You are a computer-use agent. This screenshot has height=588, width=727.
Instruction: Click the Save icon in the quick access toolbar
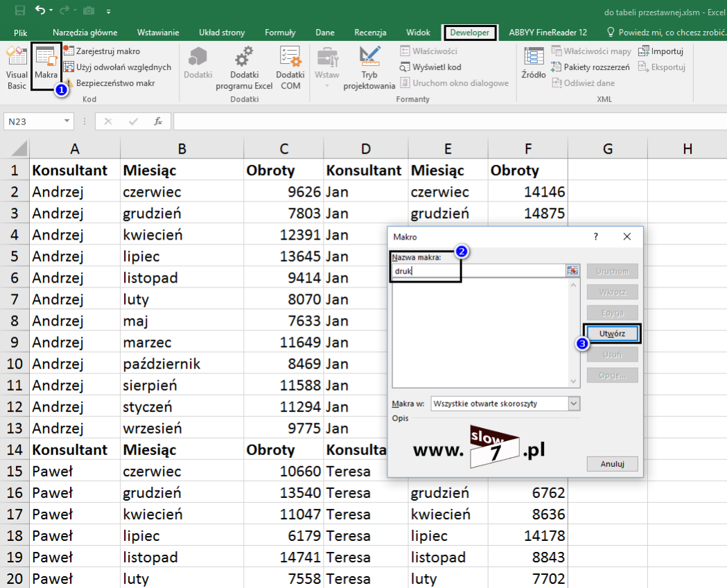[x=20, y=10]
